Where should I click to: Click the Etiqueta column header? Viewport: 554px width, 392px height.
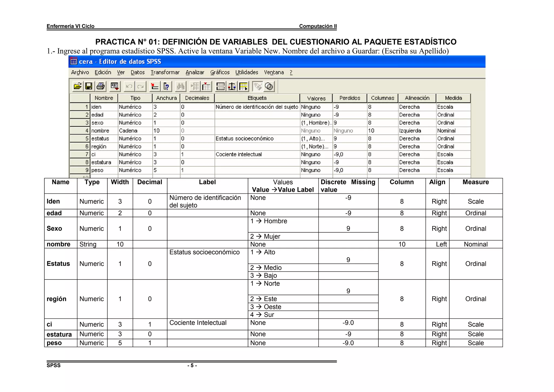coord(257,98)
